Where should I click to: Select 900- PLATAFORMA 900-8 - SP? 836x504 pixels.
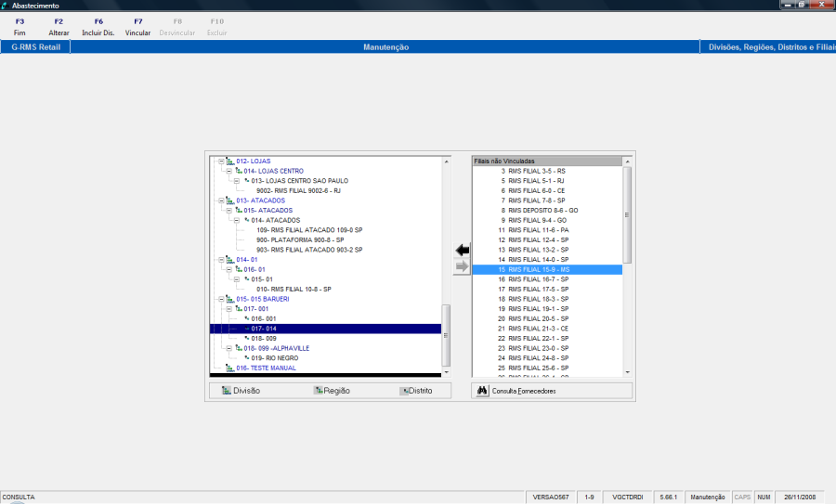(300, 239)
